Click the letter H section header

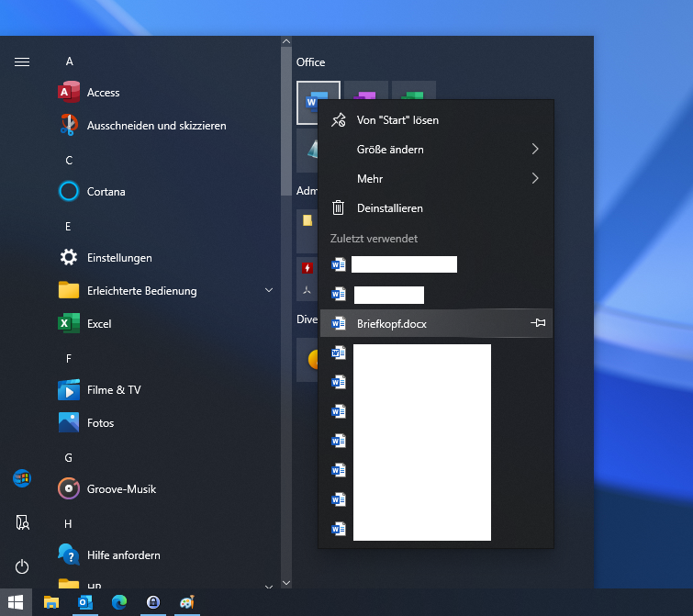(68, 524)
